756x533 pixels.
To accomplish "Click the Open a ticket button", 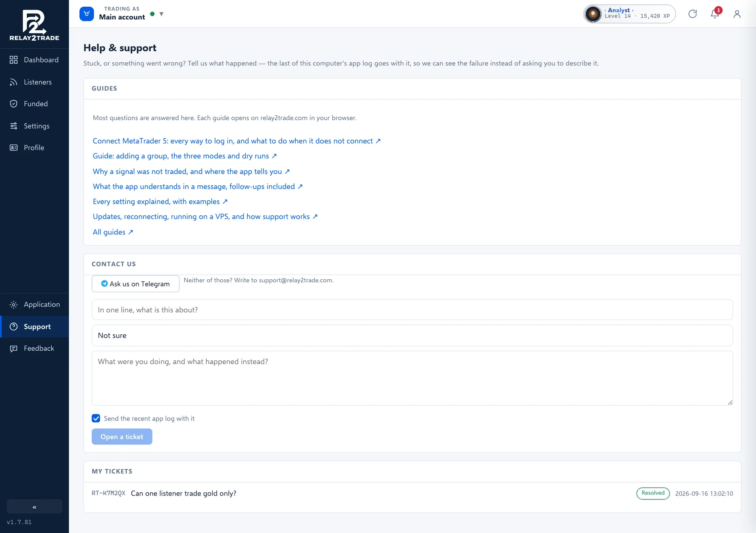I will (122, 437).
